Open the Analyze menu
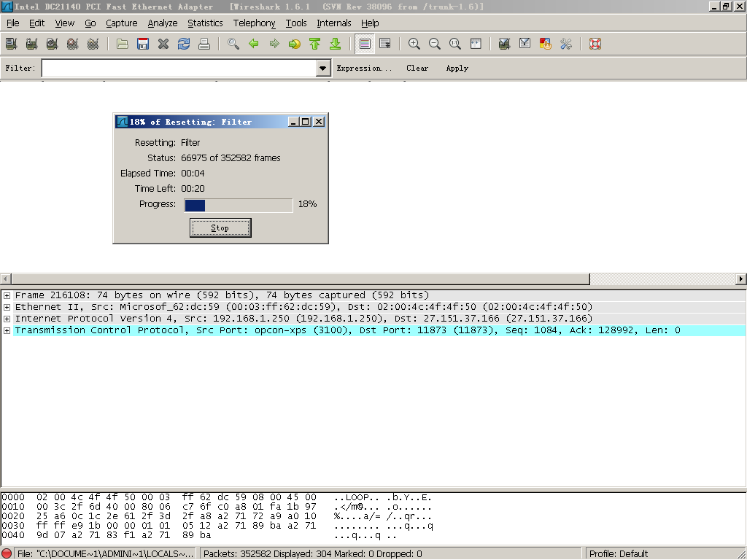This screenshot has width=747, height=560. (x=163, y=23)
